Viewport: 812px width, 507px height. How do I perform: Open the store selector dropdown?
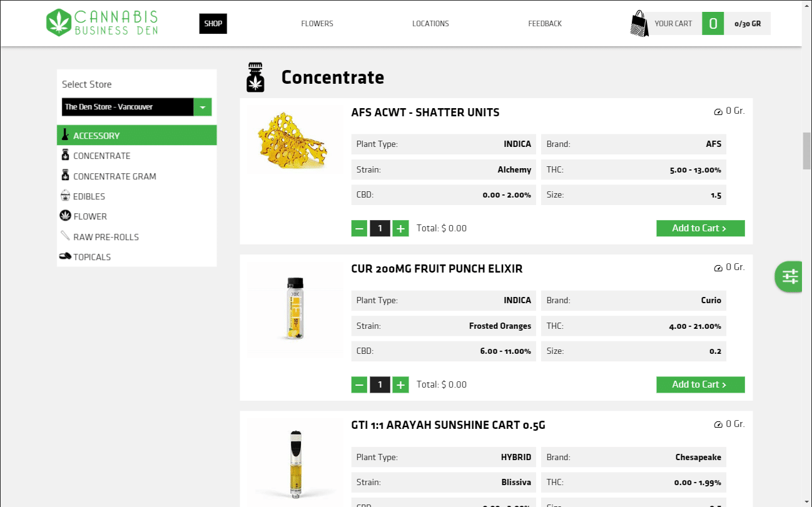tap(128, 106)
